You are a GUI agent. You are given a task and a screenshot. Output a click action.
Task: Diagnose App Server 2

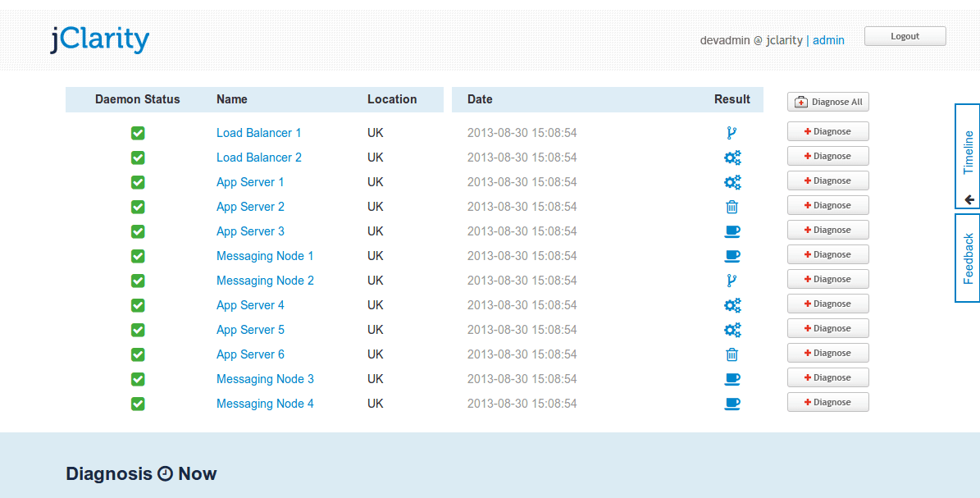pyautogui.click(x=828, y=205)
